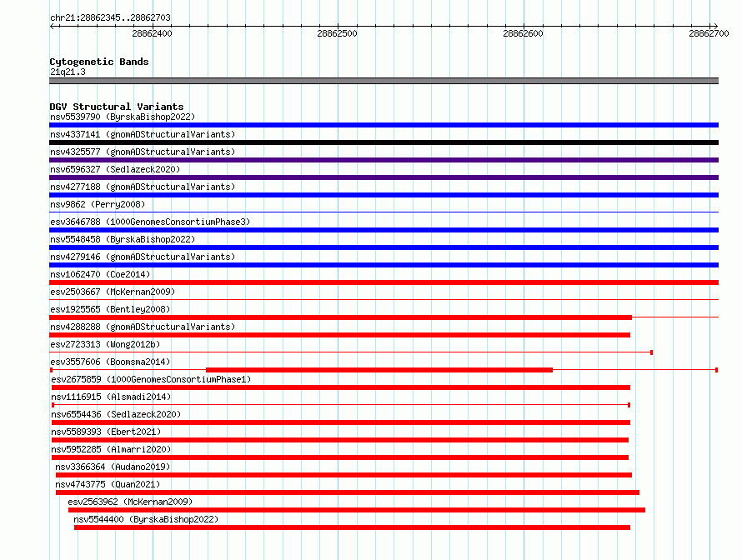Click the esv2675859 (1000GenomesConsortiumPhase1) label

(151, 379)
